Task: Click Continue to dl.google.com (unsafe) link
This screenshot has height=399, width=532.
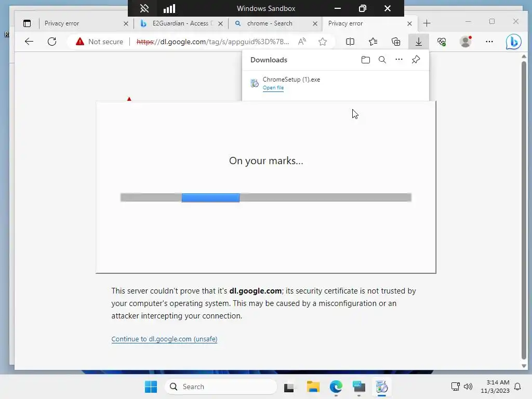Action: point(164,339)
